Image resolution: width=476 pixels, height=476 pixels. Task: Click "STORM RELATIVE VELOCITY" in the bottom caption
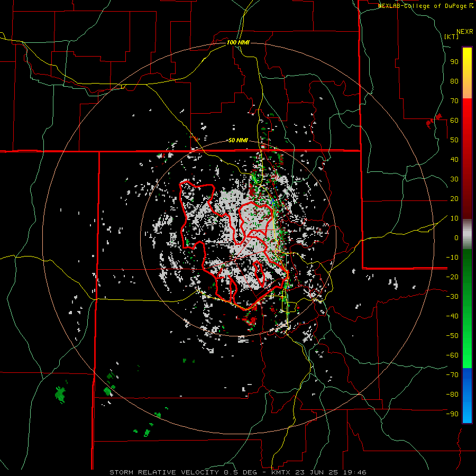pyautogui.click(x=164, y=472)
